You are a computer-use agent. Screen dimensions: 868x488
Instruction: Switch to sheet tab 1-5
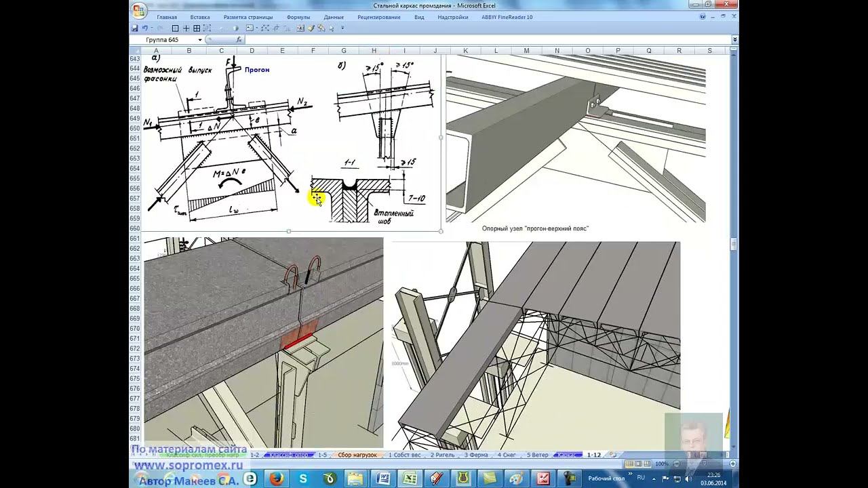[x=322, y=455]
